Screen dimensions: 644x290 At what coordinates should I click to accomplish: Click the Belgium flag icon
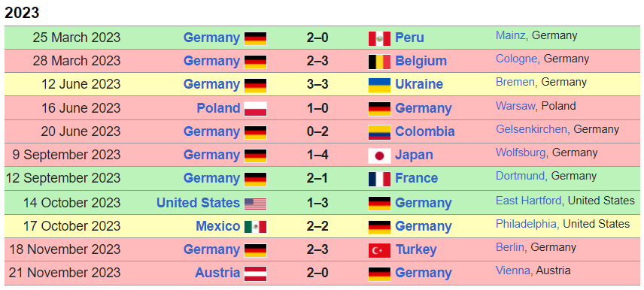(379, 62)
